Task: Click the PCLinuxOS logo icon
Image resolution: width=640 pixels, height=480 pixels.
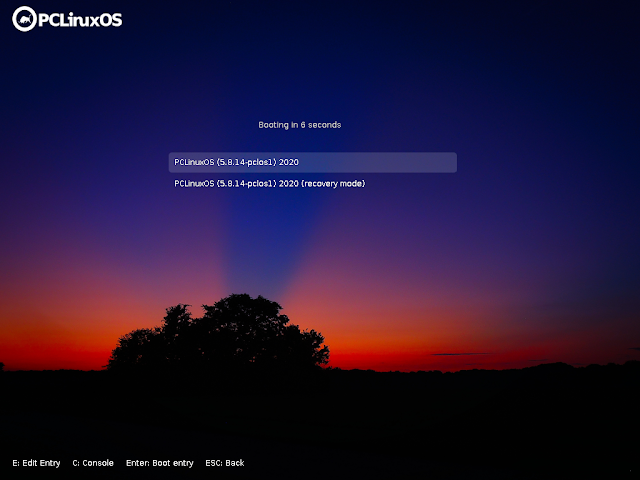Action: [24, 19]
